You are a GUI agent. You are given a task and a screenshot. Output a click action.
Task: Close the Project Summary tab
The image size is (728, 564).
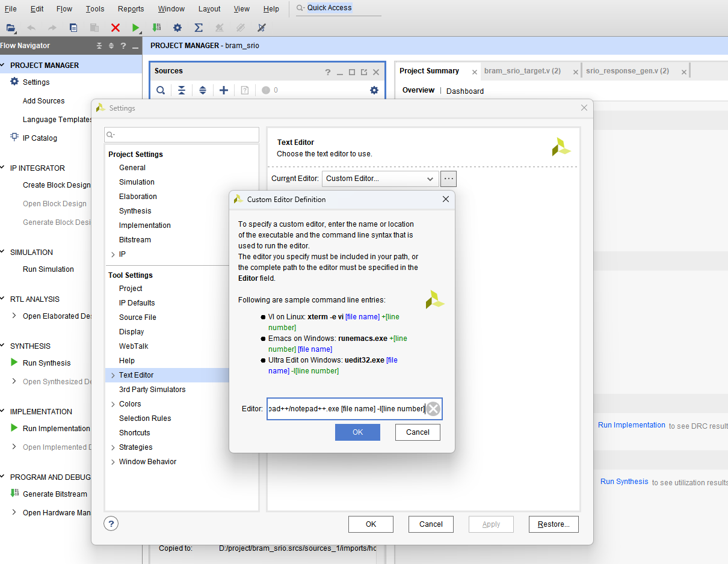tap(474, 72)
